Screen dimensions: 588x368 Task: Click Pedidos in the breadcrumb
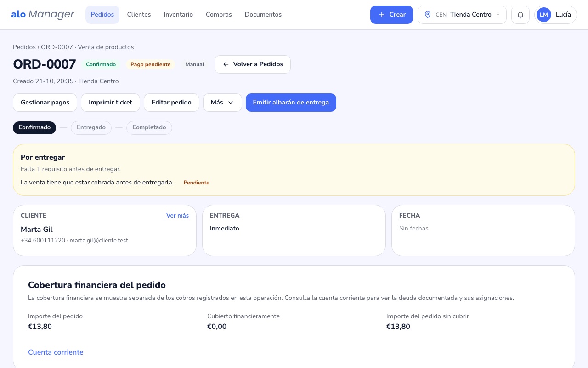click(x=24, y=47)
